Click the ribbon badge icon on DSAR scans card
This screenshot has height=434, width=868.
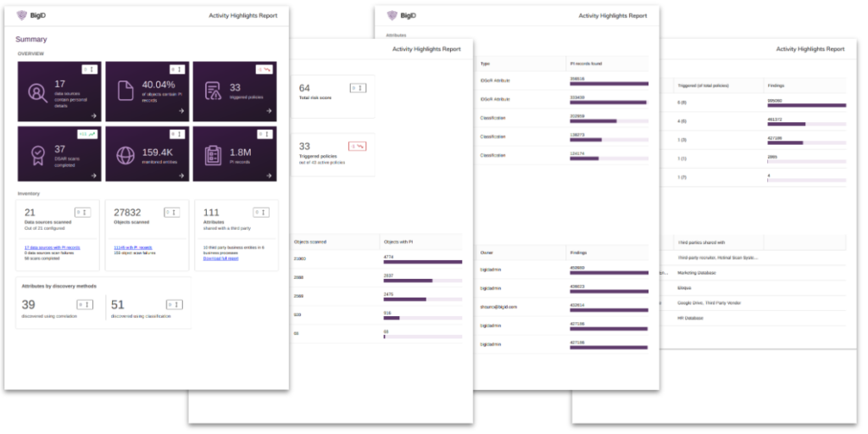click(37, 153)
